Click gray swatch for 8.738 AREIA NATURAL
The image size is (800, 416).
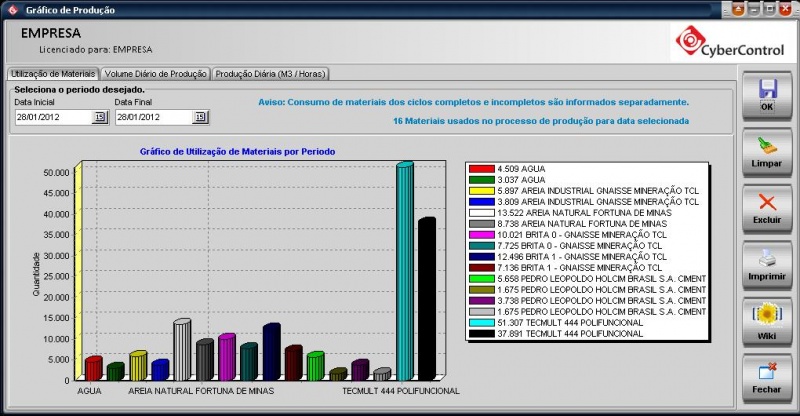point(482,224)
